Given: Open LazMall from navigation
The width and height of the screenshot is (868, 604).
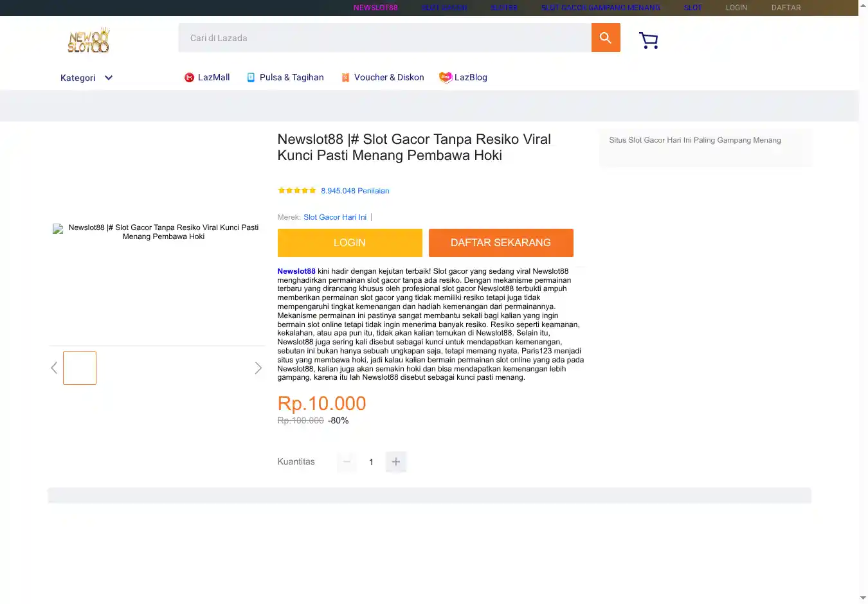Looking at the screenshot, I should point(207,77).
